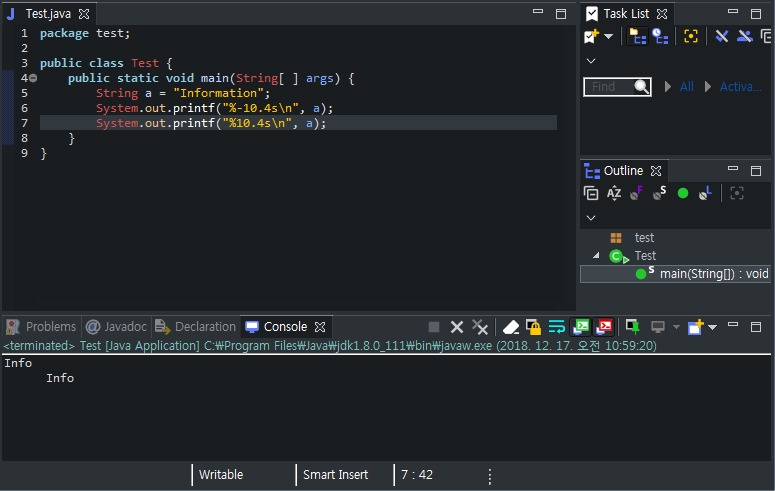Close the Task List tab

point(662,14)
